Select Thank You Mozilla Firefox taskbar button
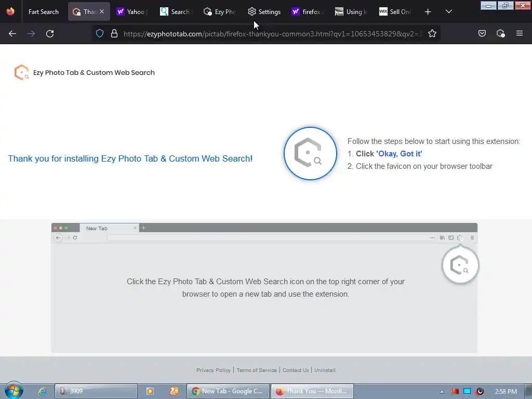Viewport: 532px width, 399px height. tap(312, 391)
